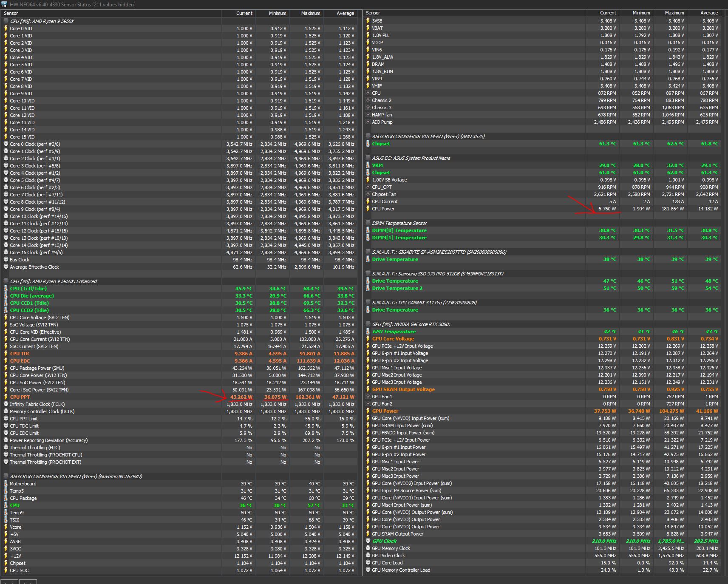Image resolution: width=728 pixels, height=584 pixels.
Task: Click the Sensor column header in left panel
Action: point(111,13)
